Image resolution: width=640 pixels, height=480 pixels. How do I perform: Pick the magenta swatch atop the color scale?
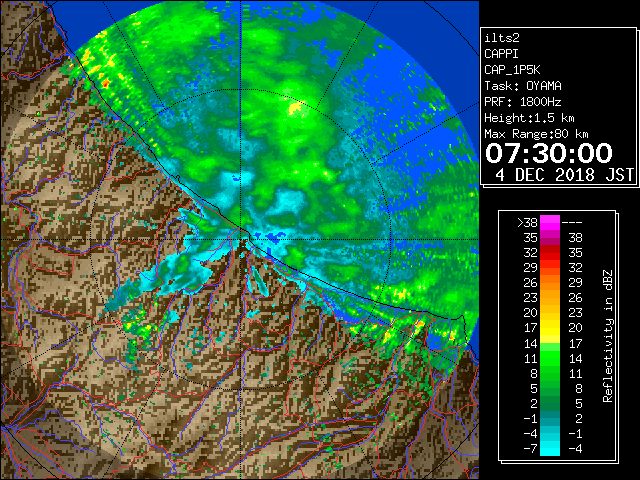pyautogui.click(x=550, y=222)
